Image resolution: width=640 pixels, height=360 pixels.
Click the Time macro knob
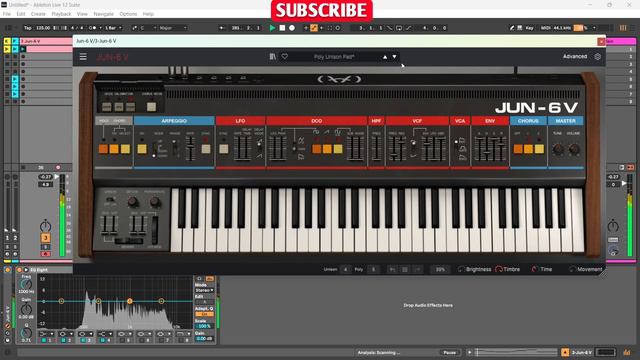coord(535,269)
